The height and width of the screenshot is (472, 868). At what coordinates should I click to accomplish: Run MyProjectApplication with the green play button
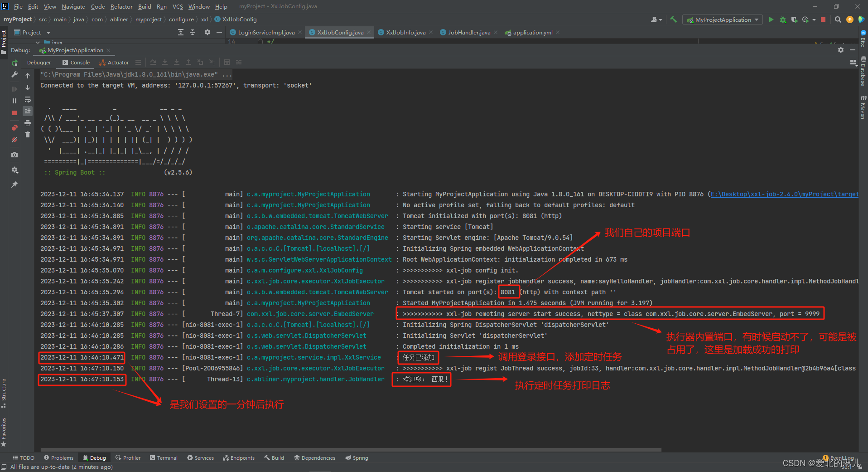click(771, 19)
